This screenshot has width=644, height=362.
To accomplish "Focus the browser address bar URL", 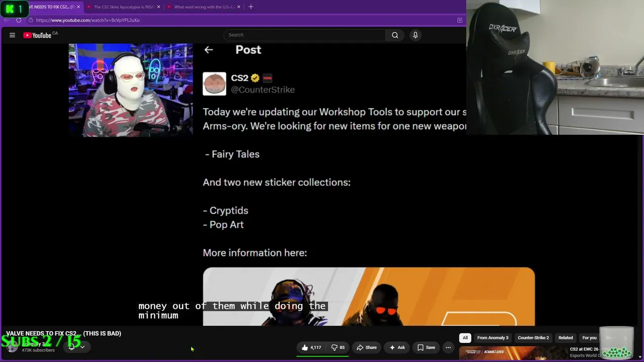I will (x=88, y=20).
